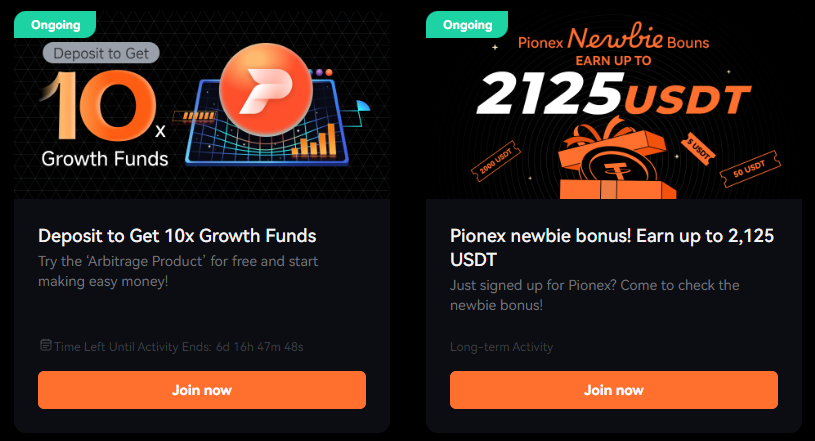Click the large orange 10x numeral graphic
815x441 pixels.
click(x=103, y=106)
